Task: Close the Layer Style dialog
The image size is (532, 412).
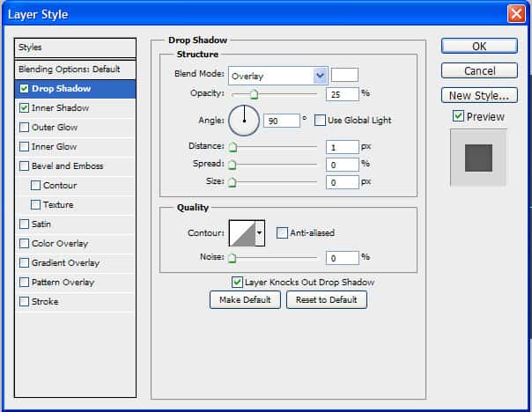Action: coord(516,14)
